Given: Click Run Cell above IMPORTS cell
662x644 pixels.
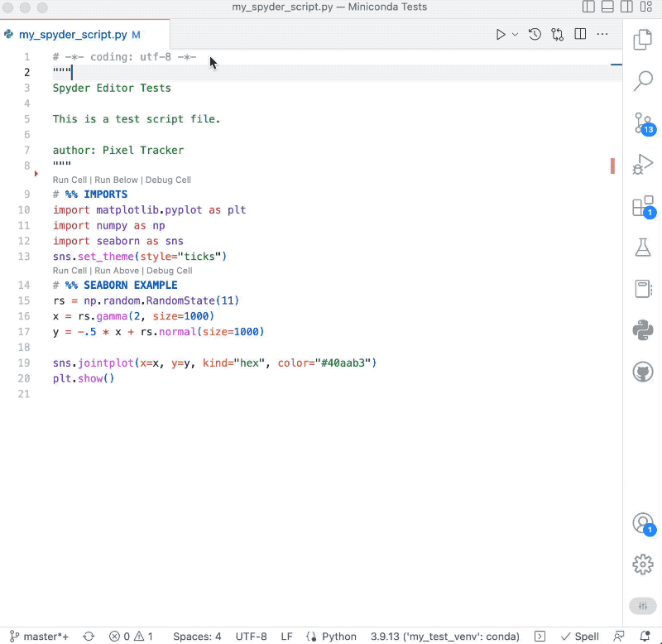Looking at the screenshot, I should (70, 180).
